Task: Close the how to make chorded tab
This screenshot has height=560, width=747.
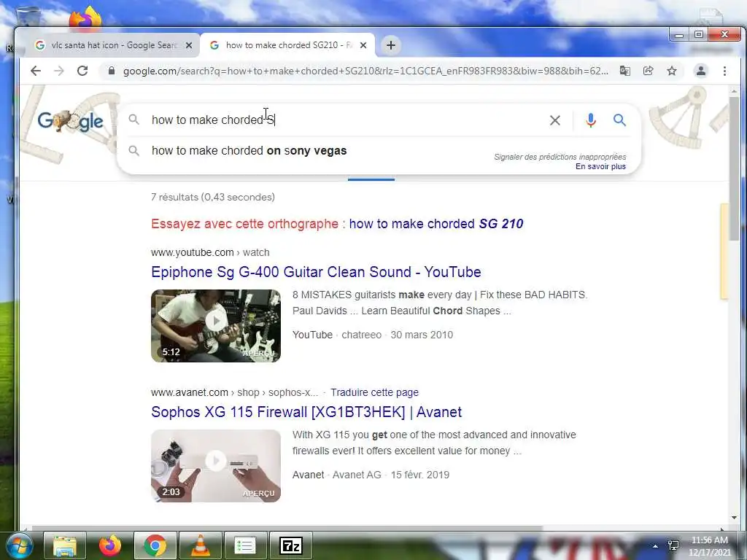Action: (x=363, y=45)
